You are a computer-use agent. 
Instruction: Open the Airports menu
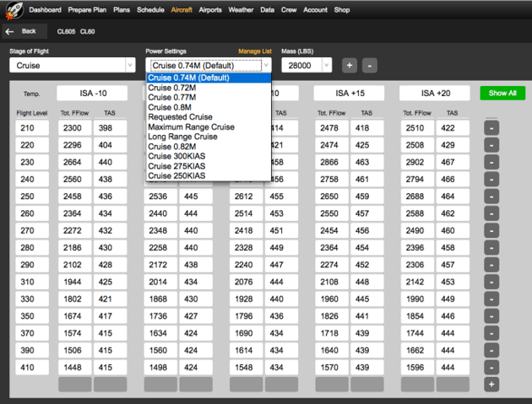coord(210,10)
